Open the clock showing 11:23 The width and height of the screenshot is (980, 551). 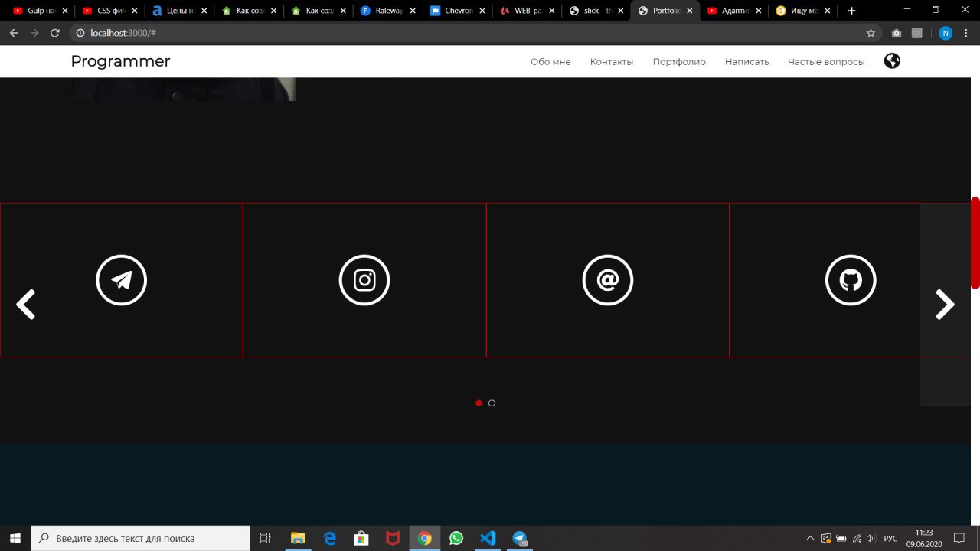(x=924, y=538)
